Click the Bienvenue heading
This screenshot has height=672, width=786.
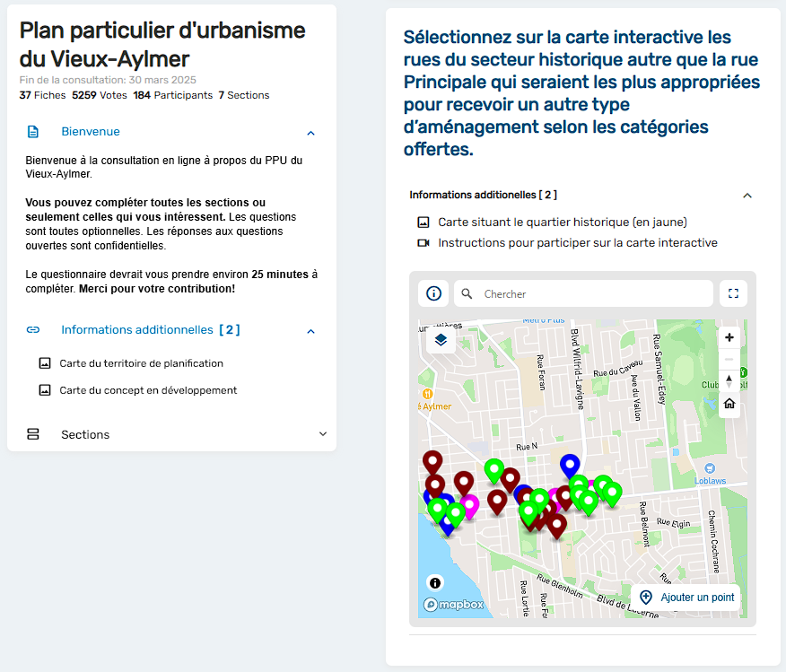(91, 132)
